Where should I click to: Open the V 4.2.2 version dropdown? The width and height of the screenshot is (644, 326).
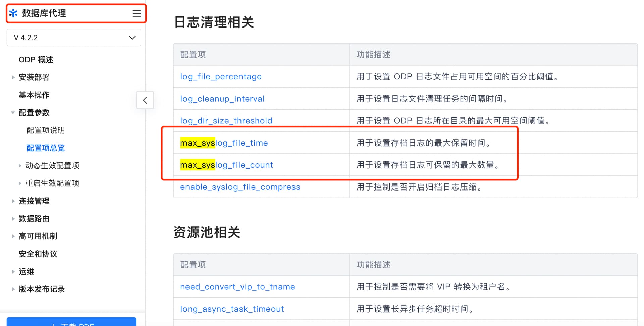tap(74, 38)
